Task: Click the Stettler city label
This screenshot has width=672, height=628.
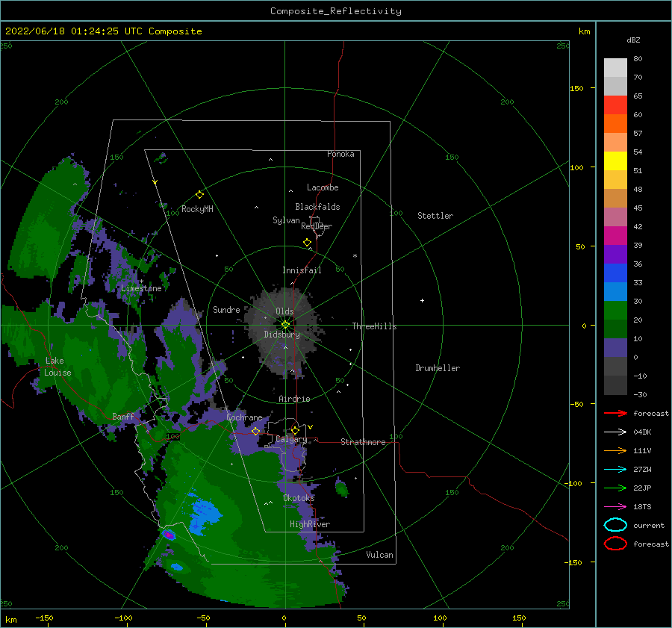Action: pyautogui.click(x=435, y=216)
